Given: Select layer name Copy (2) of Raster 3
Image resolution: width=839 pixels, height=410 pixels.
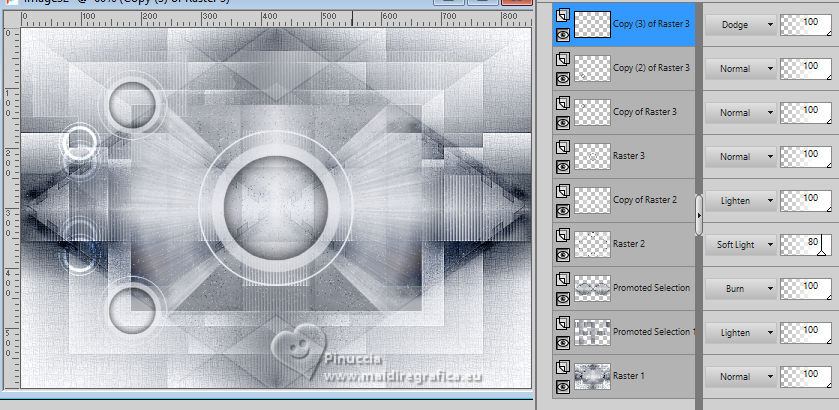Looking at the screenshot, I should (651, 68).
